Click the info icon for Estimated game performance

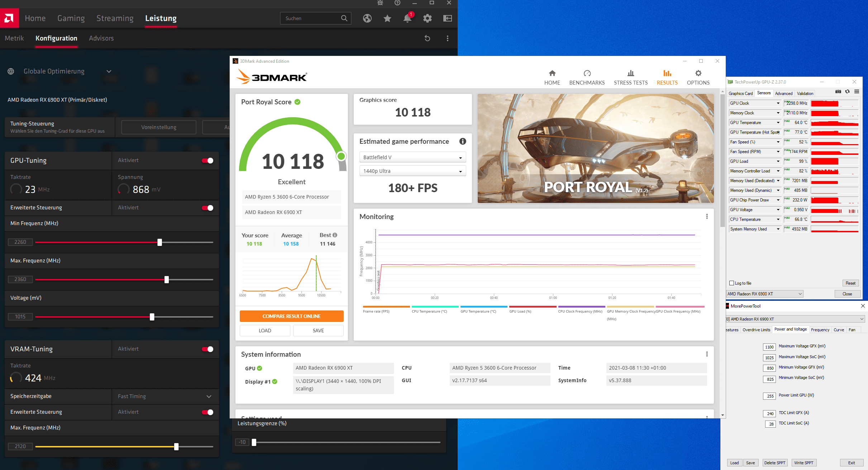[463, 141]
